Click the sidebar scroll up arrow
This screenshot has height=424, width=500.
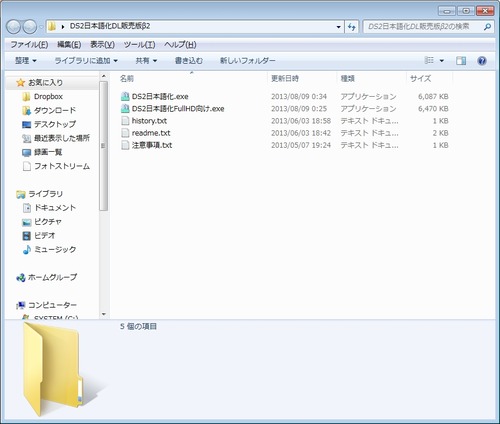[104, 76]
